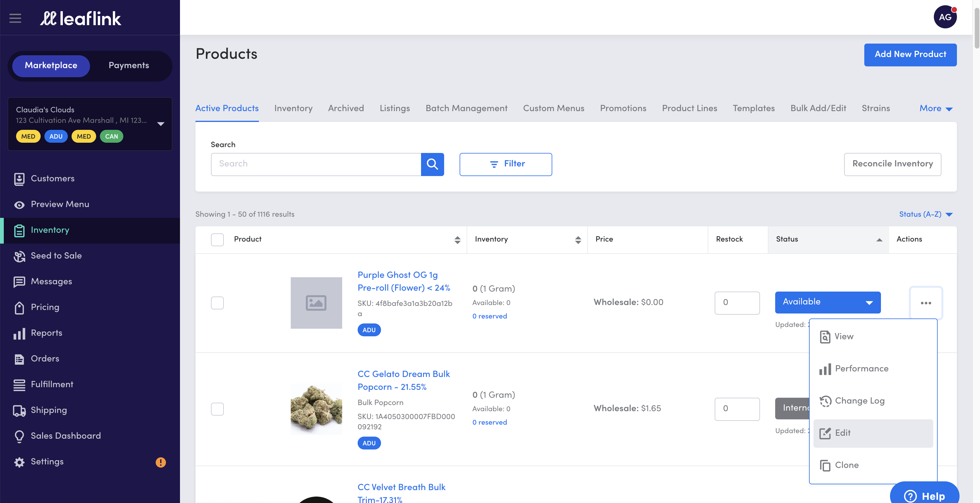Open the Status (A-Z) sort dropdown
The image size is (980, 503).
pyautogui.click(x=926, y=214)
